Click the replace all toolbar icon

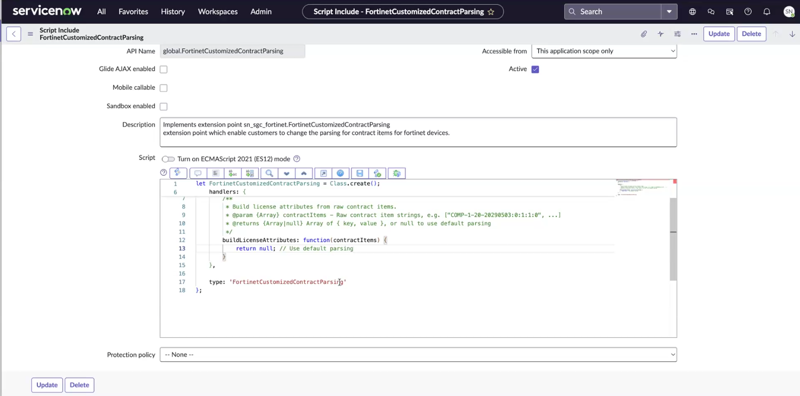coord(250,174)
